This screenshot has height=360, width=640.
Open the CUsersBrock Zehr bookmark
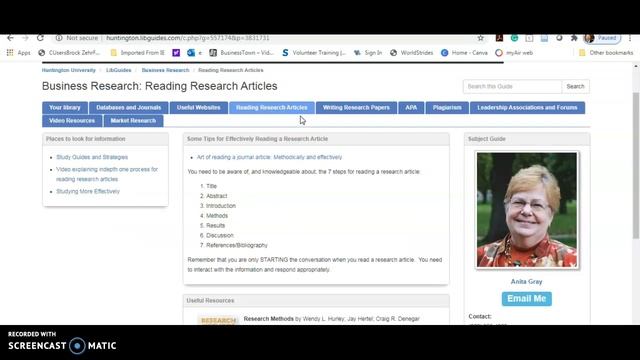(x=69, y=53)
